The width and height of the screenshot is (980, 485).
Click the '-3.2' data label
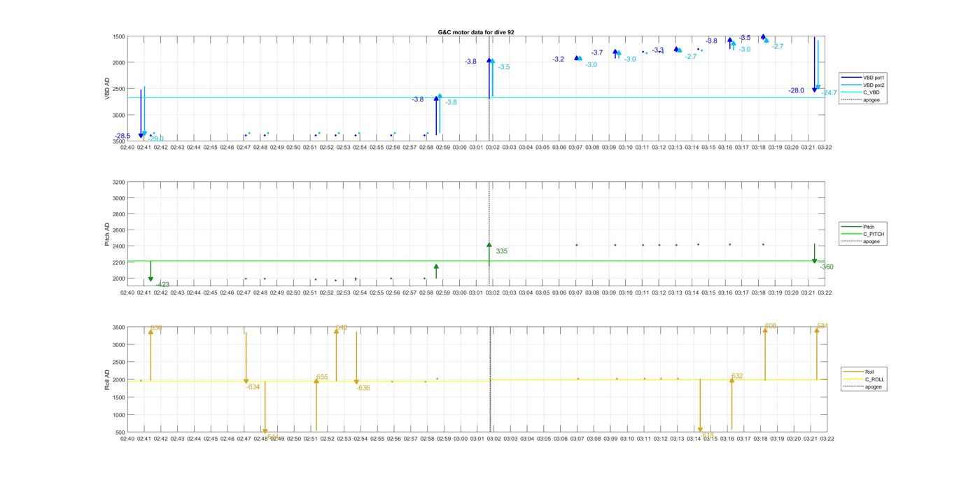(558, 59)
